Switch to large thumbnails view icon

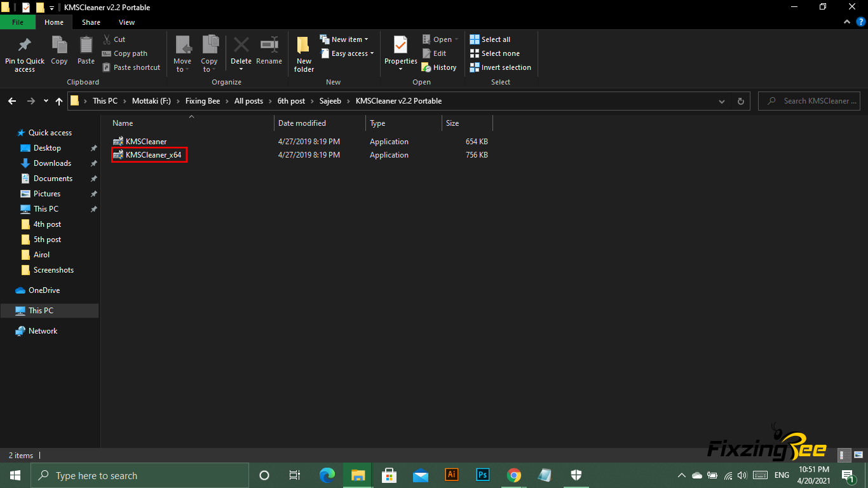pyautogui.click(x=858, y=455)
